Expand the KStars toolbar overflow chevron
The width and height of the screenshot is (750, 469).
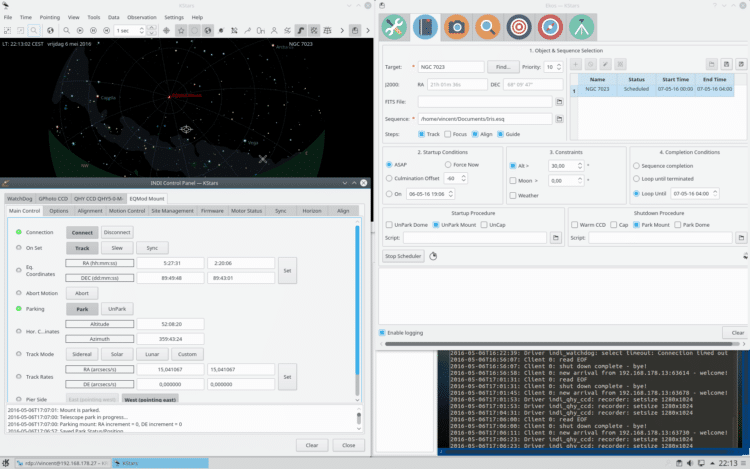click(368, 30)
